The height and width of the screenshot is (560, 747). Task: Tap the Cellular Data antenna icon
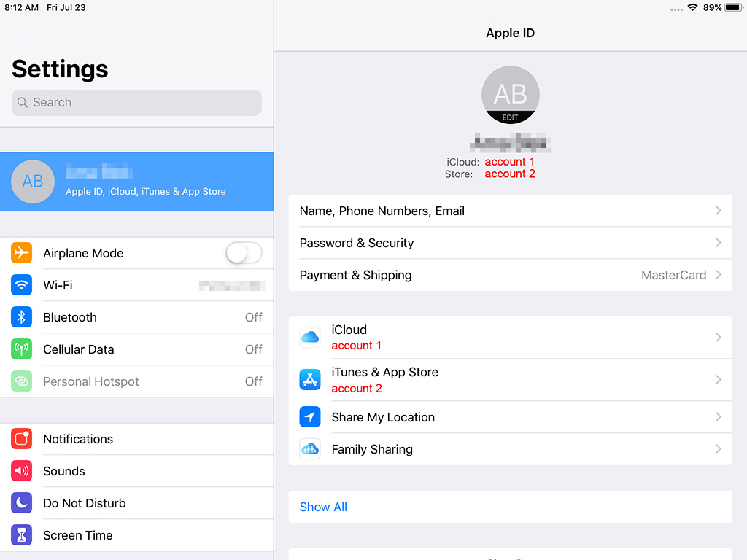[21, 349]
